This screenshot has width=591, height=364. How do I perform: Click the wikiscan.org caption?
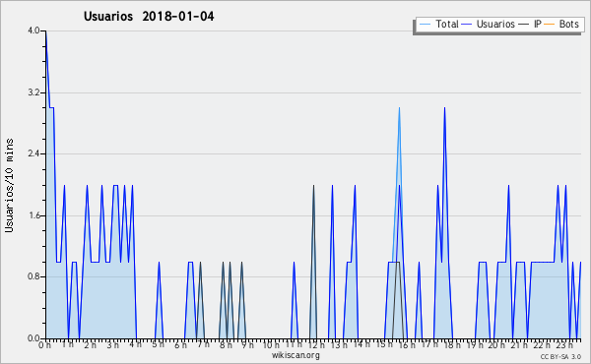point(295,355)
